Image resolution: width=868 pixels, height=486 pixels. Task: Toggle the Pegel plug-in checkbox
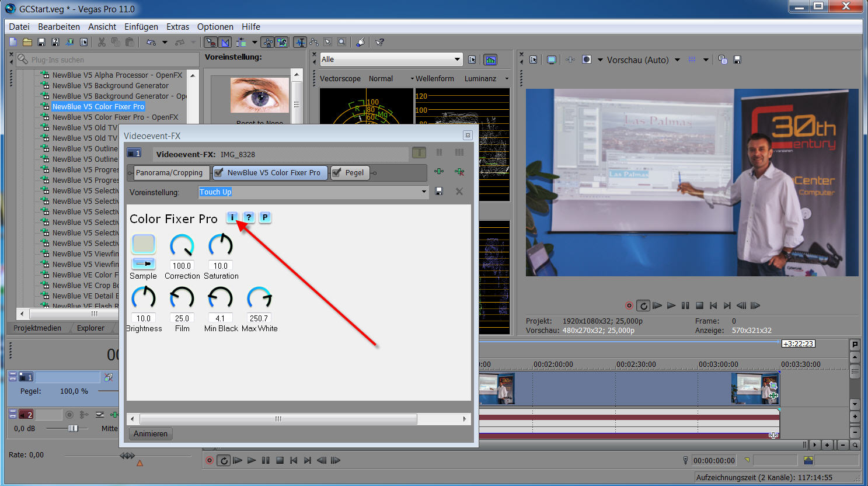(337, 172)
